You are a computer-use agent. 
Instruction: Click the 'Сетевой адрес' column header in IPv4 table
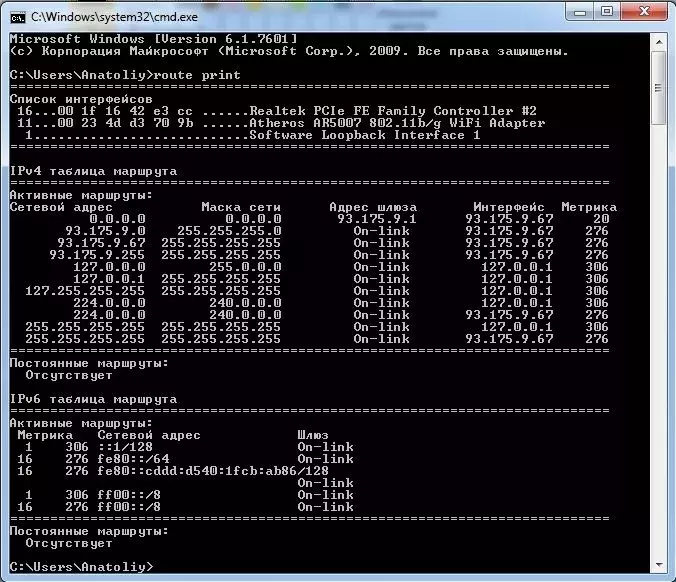point(61,207)
